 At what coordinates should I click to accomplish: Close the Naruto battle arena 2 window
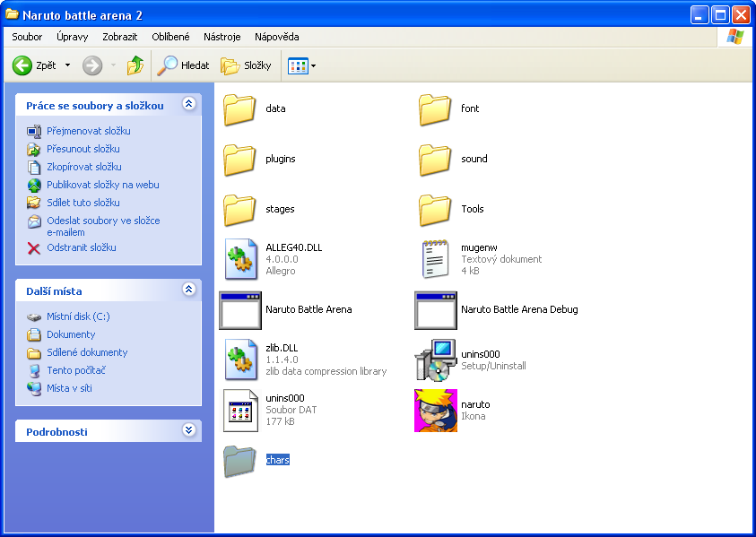click(741, 15)
